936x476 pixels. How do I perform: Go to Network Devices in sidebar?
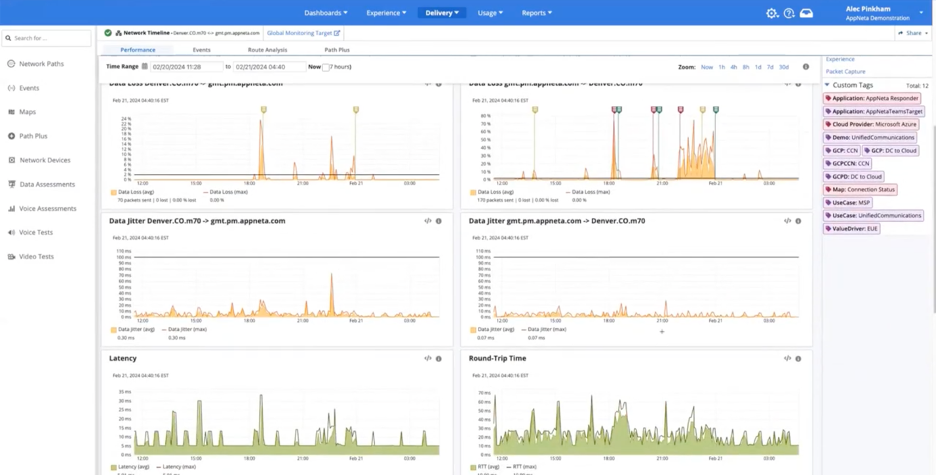(39, 160)
